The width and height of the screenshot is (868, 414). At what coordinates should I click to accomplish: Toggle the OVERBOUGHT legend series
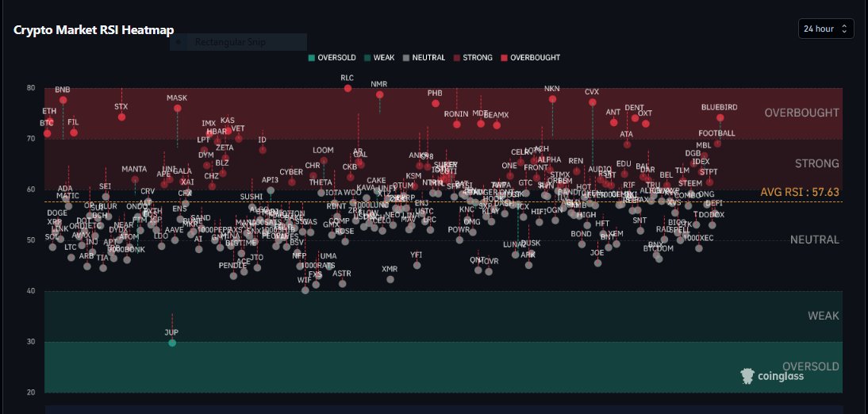(x=530, y=58)
